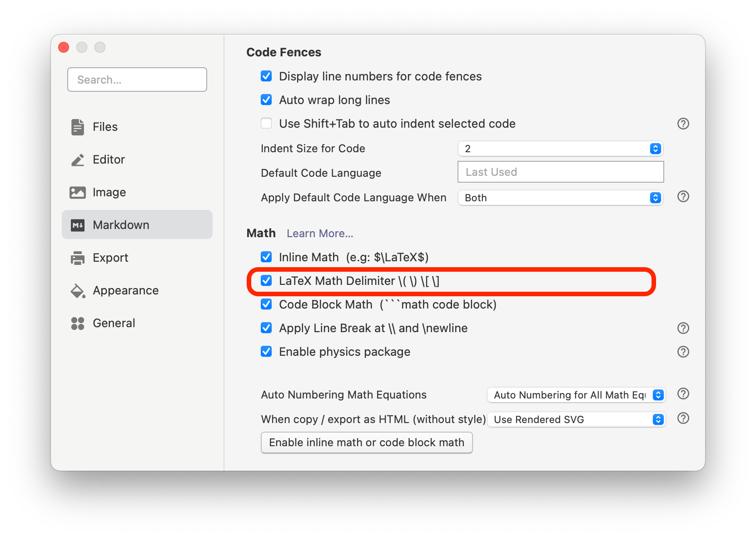Viewport: 756px width, 538px height.
Task: Click the Files page icon in sidebar
Action: click(x=78, y=127)
